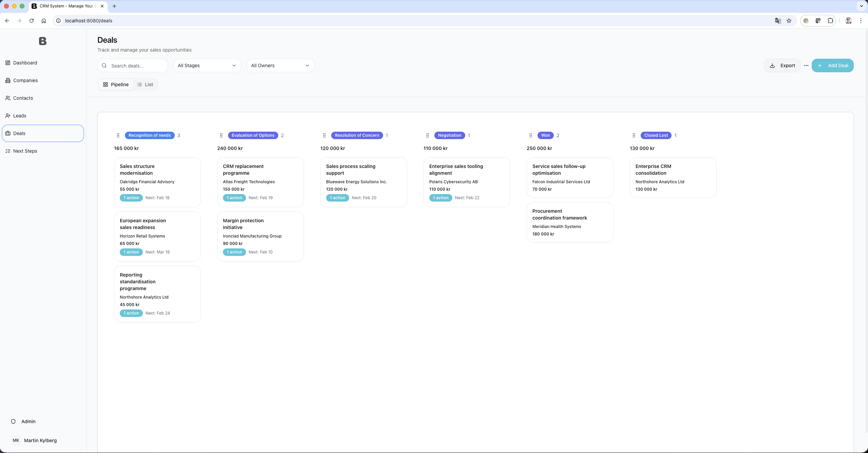Click the Recognition of needs drag handle
The width and height of the screenshot is (868, 453).
point(118,135)
